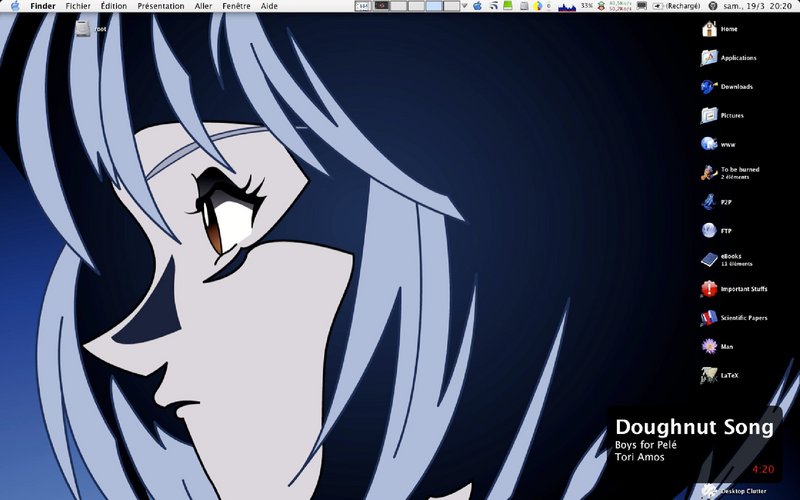This screenshot has width=800, height=500.
Task: Select the To be burned folder
Action: point(709,173)
